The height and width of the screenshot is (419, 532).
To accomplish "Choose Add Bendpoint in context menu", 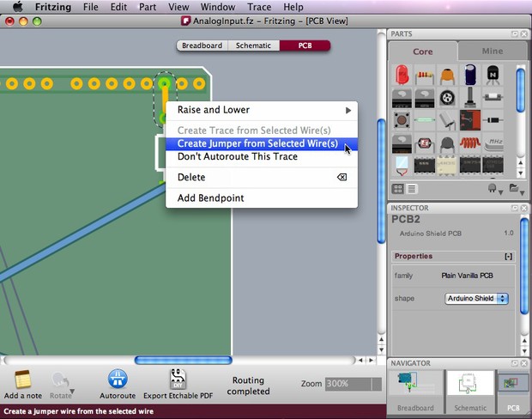I will (262, 198).
